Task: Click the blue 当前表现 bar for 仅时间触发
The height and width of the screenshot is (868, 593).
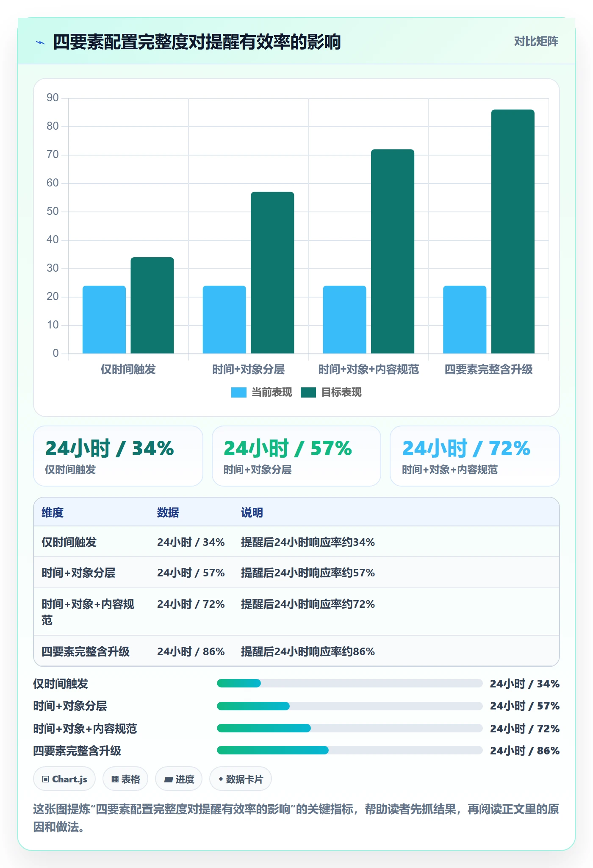Action: pyautogui.click(x=104, y=320)
